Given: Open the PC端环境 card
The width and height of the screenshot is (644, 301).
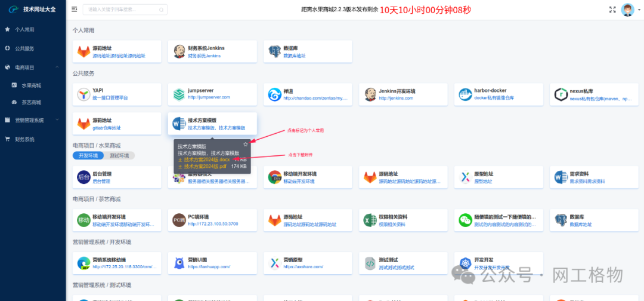Looking at the screenshot, I should coord(212,220).
